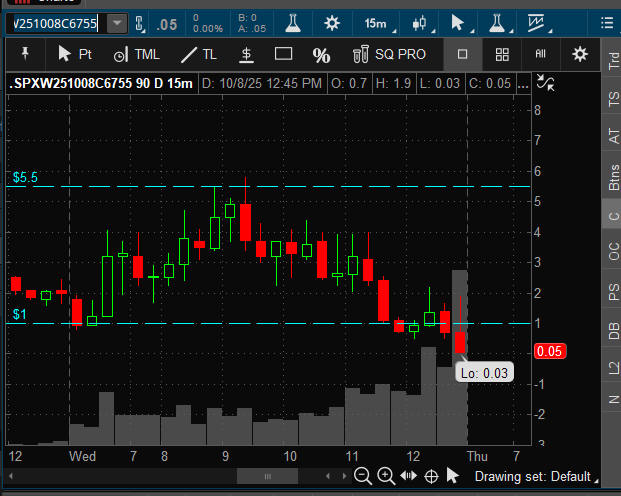This screenshot has width=621, height=496.
Task: Click the Lo: 0.03 tooltip label
Action: (x=484, y=373)
